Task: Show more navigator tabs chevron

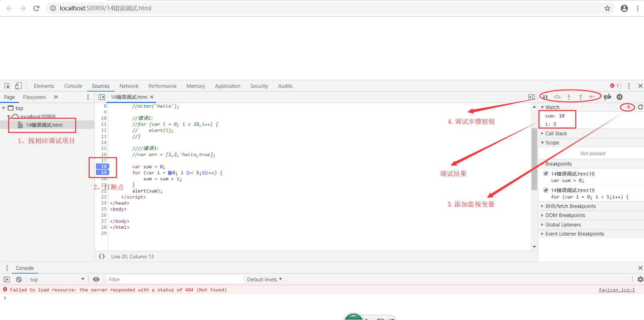Action: [x=56, y=97]
